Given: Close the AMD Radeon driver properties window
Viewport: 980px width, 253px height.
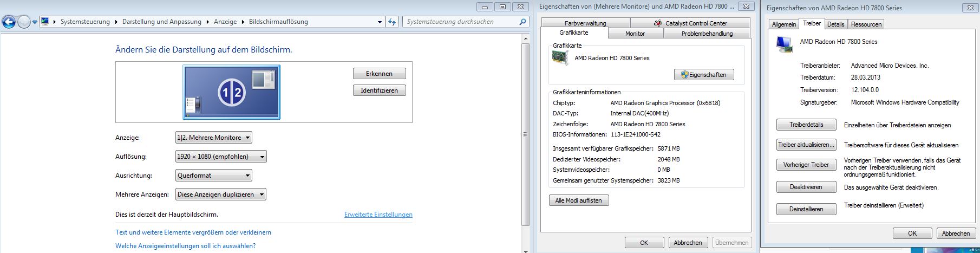Looking at the screenshot, I should coord(969,8).
